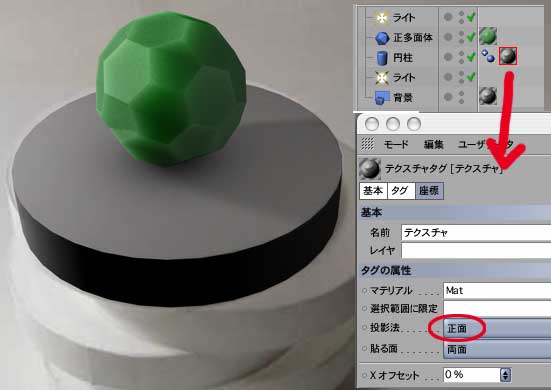Click the blue cylinder icon beside 円柱
The width and height of the screenshot is (551, 390).
coord(382,58)
